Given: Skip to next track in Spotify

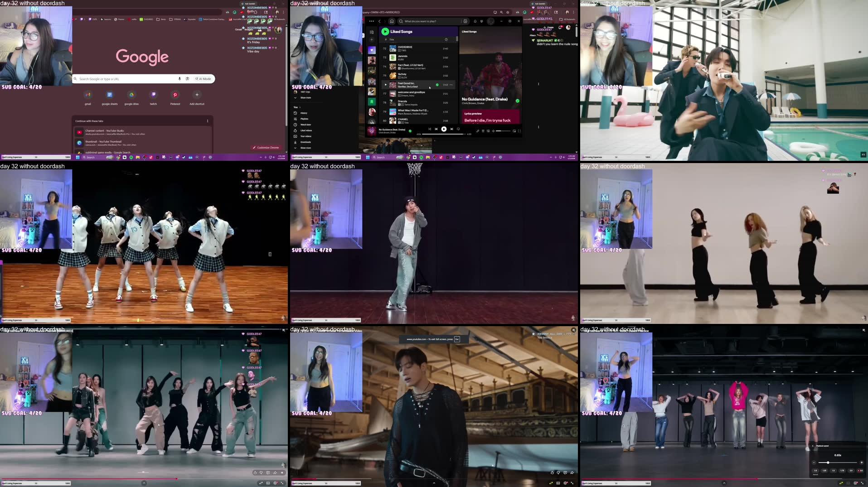Looking at the screenshot, I should 451,129.
